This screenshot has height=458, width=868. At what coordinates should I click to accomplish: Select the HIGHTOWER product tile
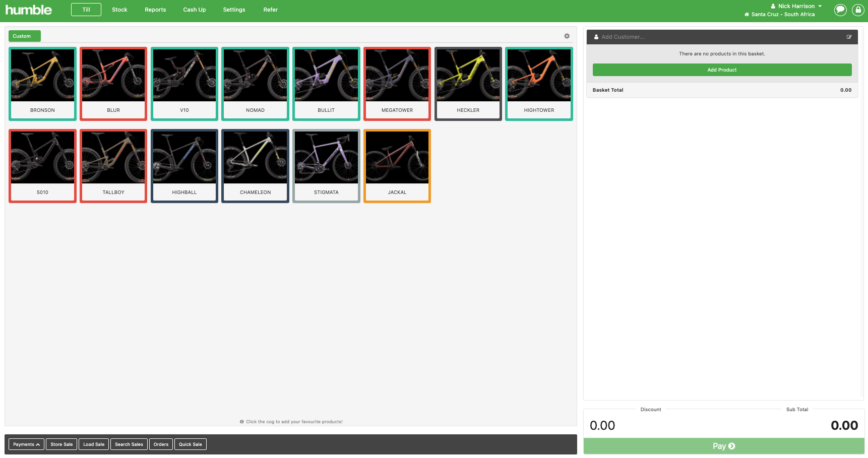tap(539, 84)
